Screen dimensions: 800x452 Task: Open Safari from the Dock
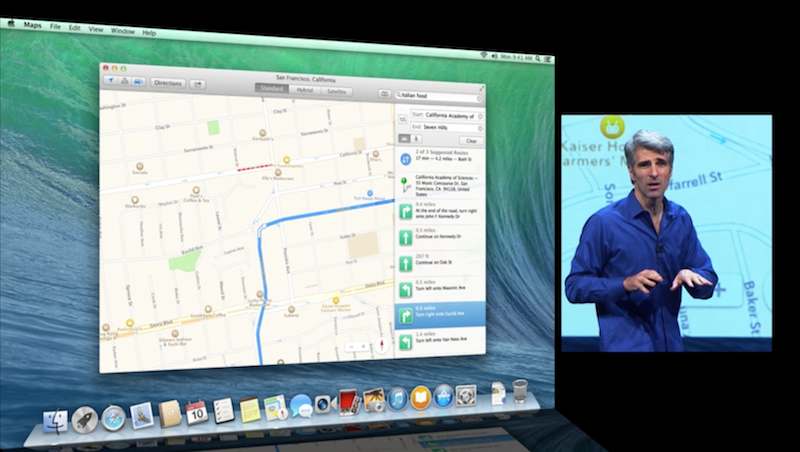click(113, 418)
